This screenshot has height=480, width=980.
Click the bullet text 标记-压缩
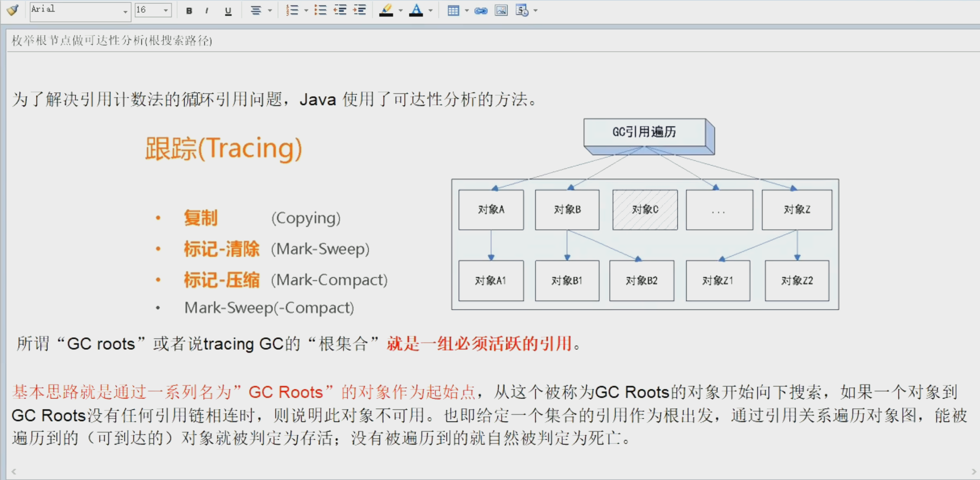tap(222, 280)
